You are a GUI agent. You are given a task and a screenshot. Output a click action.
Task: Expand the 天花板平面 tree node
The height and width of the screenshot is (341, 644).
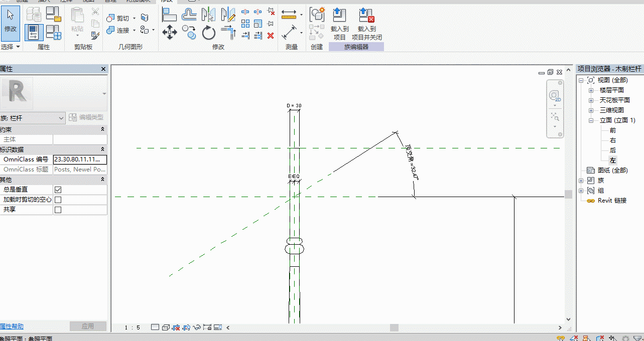(x=591, y=100)
